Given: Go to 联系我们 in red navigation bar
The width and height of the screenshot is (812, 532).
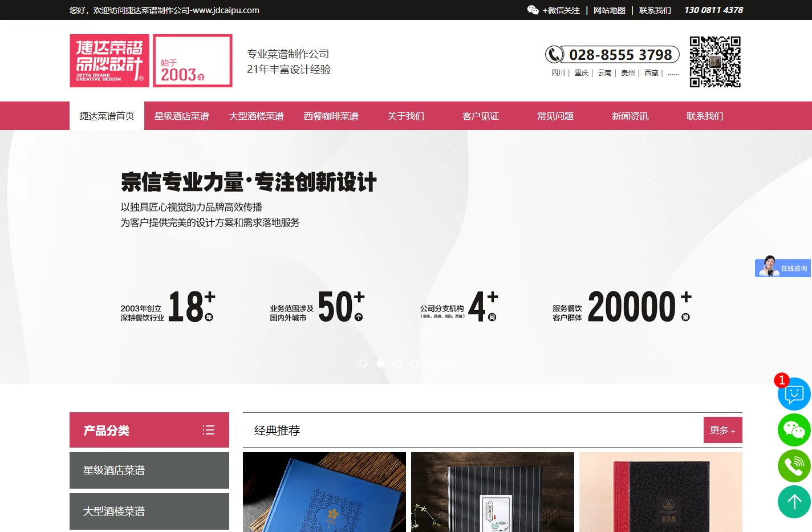Looking at the screenshot, I should click(x=704, y=116).
